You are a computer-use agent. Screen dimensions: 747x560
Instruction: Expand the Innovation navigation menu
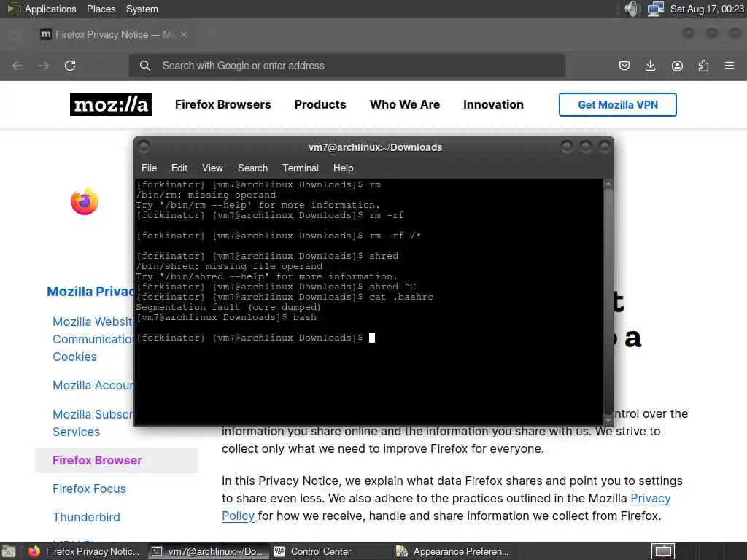coord(493,104)
